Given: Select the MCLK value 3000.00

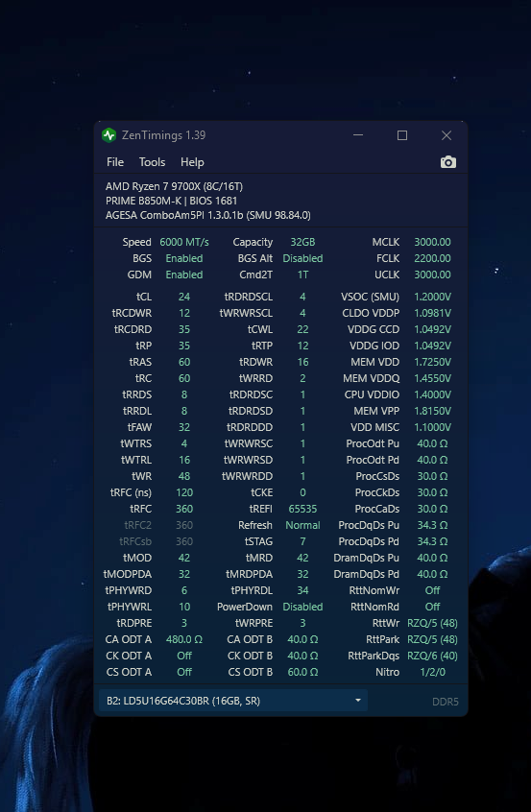Looking at the screenshot, I should (x=432, y=242).
